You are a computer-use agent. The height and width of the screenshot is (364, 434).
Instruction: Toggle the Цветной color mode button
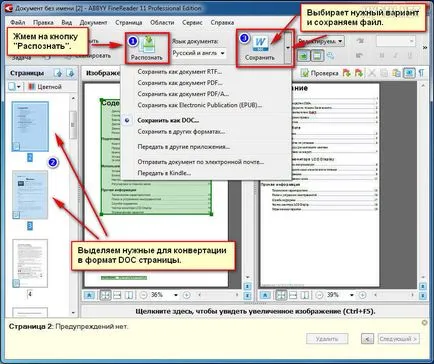[45, 87]
